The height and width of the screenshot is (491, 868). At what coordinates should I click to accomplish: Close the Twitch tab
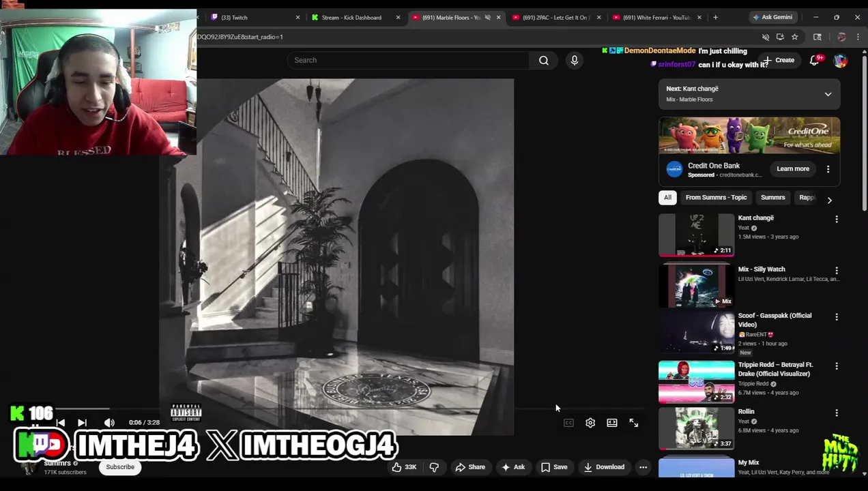click(298, 17)
